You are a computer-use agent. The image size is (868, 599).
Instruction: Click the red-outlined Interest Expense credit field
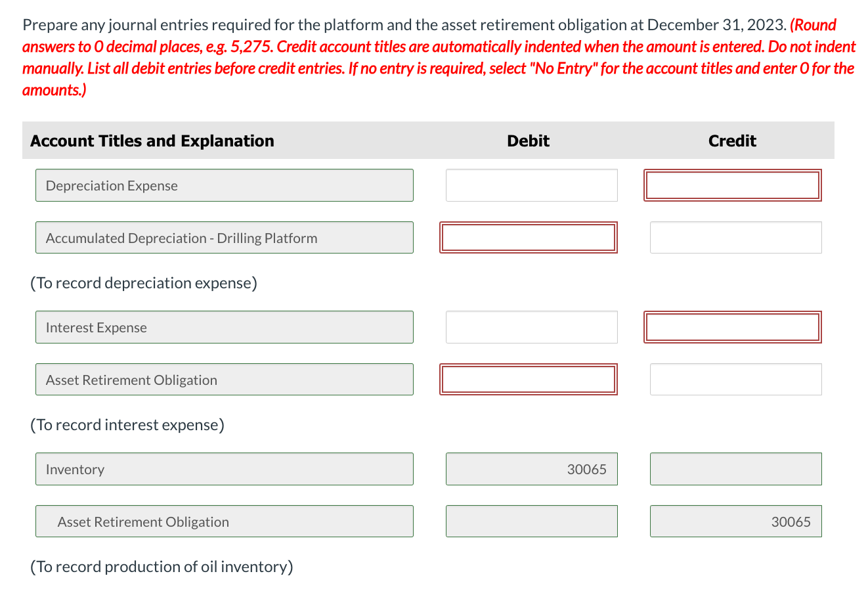pyautogui.click(x=732, y=327)
